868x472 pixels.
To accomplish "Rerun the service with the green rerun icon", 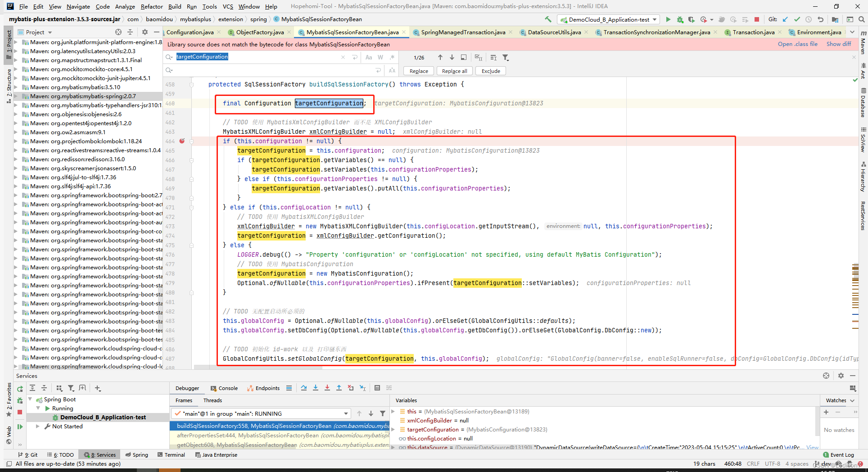I will tap(20, 389).
